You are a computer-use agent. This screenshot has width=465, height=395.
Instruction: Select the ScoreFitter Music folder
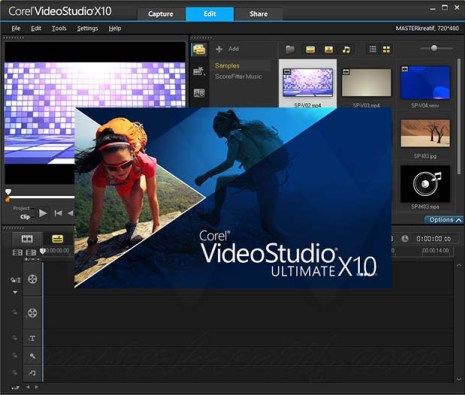click(238, 76)
